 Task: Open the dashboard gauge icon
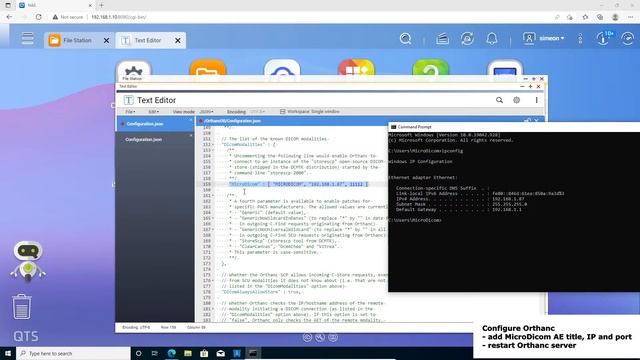628,39
